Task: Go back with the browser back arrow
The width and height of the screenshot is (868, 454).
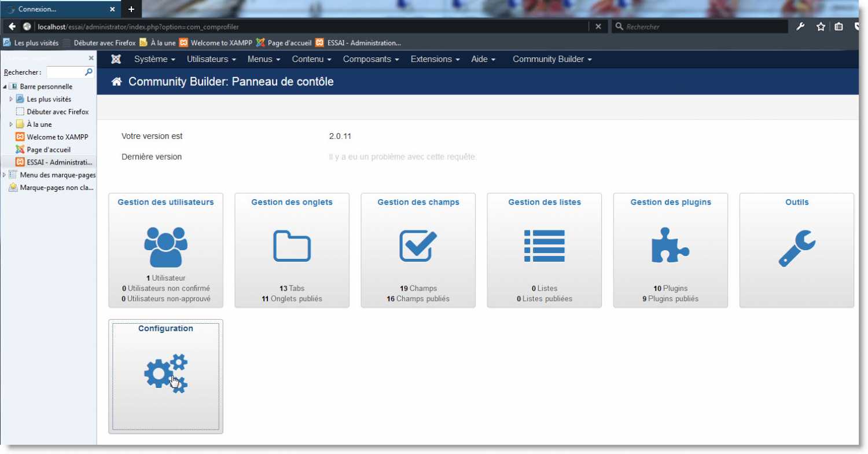Action: coord(12,27)
